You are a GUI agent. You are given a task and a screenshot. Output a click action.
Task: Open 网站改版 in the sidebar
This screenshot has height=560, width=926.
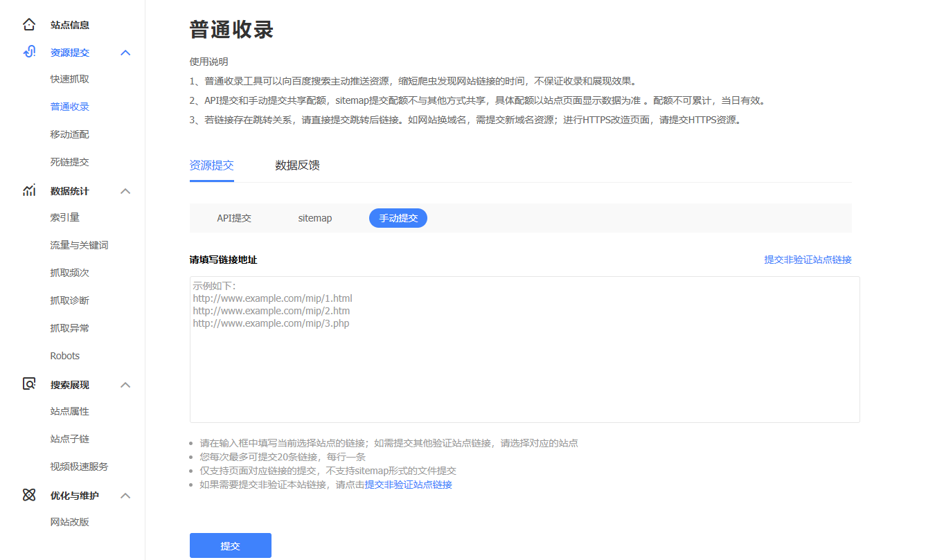70,522
